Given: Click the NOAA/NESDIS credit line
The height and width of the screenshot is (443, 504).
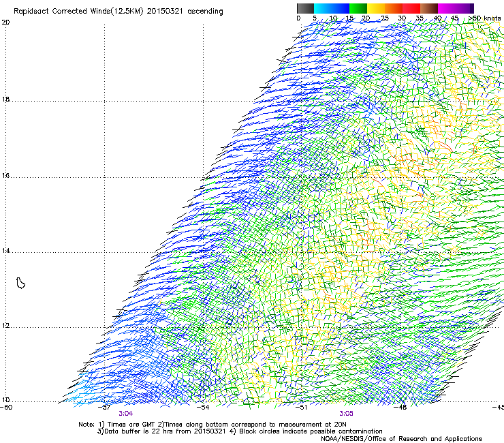Looking at the screenshot, I should point(401,439).
